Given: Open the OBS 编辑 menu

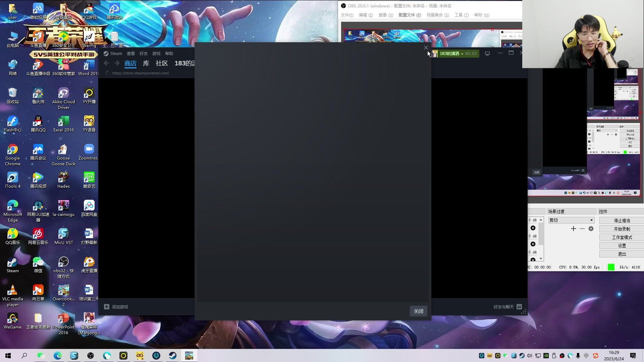Looking at the screenshot, I should point(366,15).
